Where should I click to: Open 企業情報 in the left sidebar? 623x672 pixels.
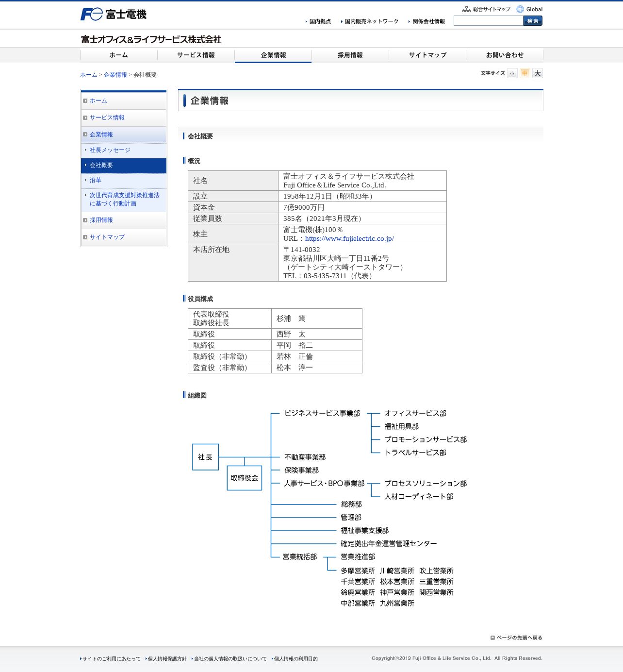click(x=124, y=135)
